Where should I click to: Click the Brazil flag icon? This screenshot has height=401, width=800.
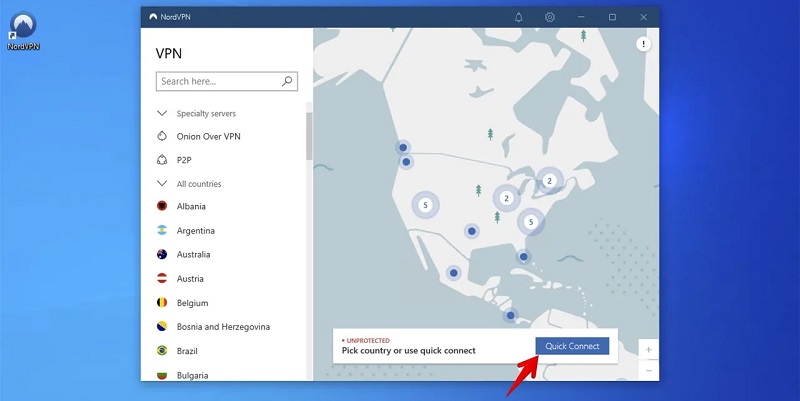pyautogui.click(x=162, y=351)
